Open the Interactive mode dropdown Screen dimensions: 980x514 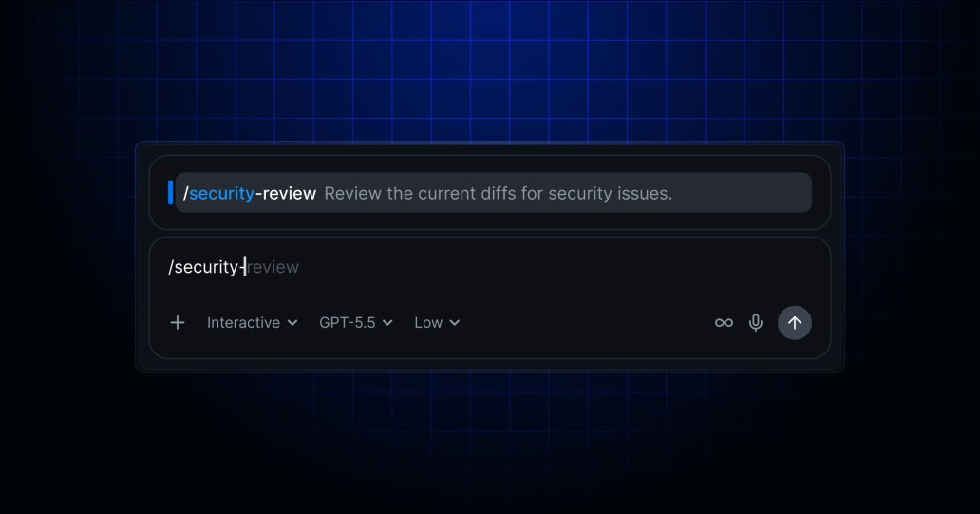coord(252,323)
